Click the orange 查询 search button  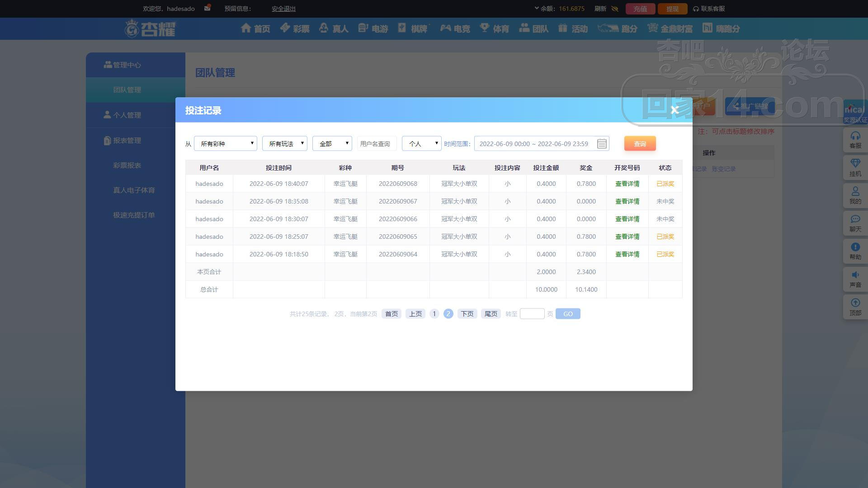click(x=640, y=143)
